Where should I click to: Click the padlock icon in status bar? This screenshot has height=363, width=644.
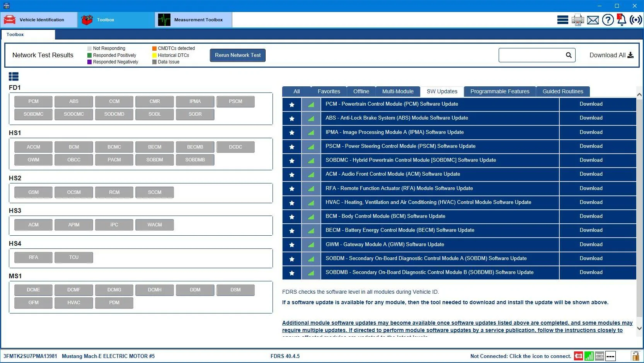pyautogui.click(x=635, y=356)
